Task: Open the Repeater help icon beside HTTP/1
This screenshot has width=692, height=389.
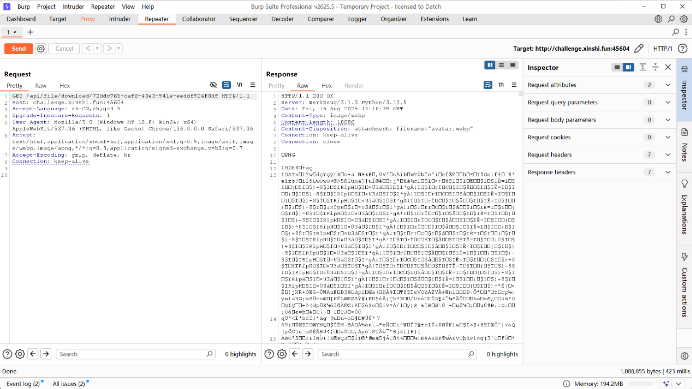Action: pyautogui.click(x=682, y=49)
